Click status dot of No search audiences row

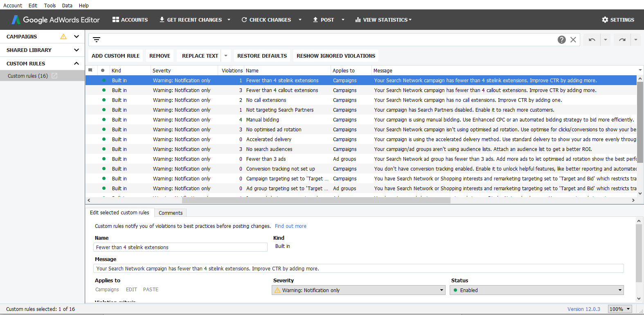(x=104, y=149)
